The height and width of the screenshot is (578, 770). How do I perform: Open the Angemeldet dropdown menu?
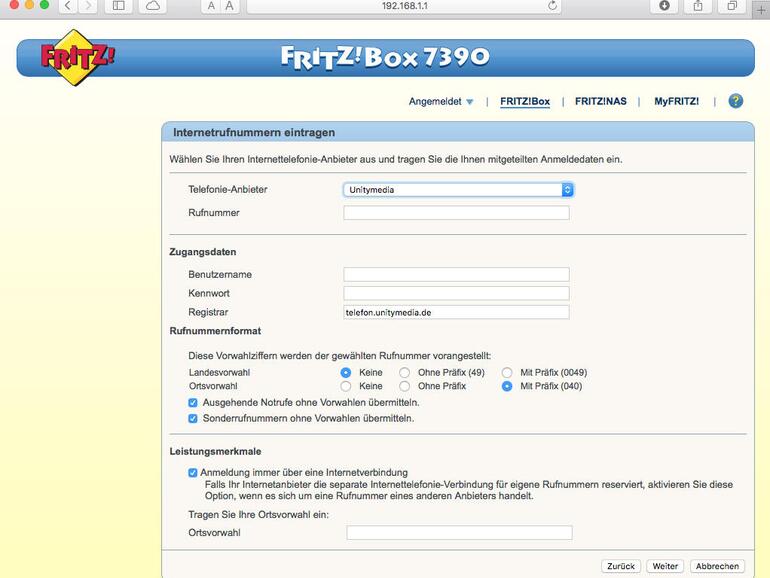tap(440, 102)
